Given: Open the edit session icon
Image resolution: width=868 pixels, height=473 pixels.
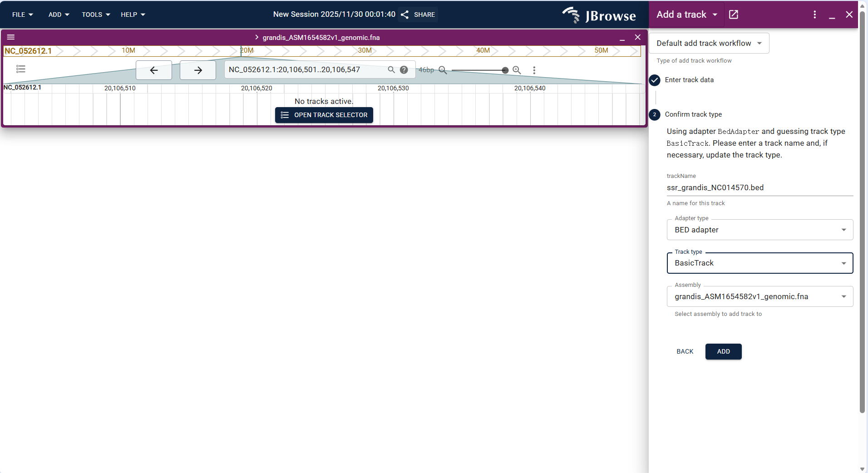Looking at the screenshot, I should point(734,14).
